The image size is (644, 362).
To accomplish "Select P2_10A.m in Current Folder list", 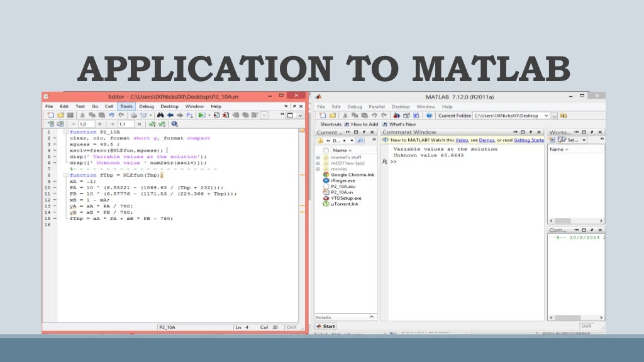I will [x=341, y=192].
